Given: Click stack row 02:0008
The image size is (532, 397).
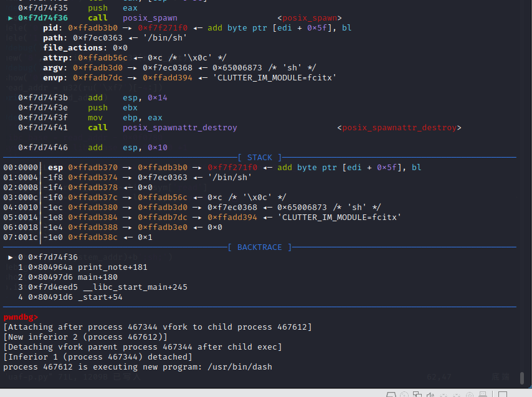Looking at the screenshot, I should pos(78,188).
